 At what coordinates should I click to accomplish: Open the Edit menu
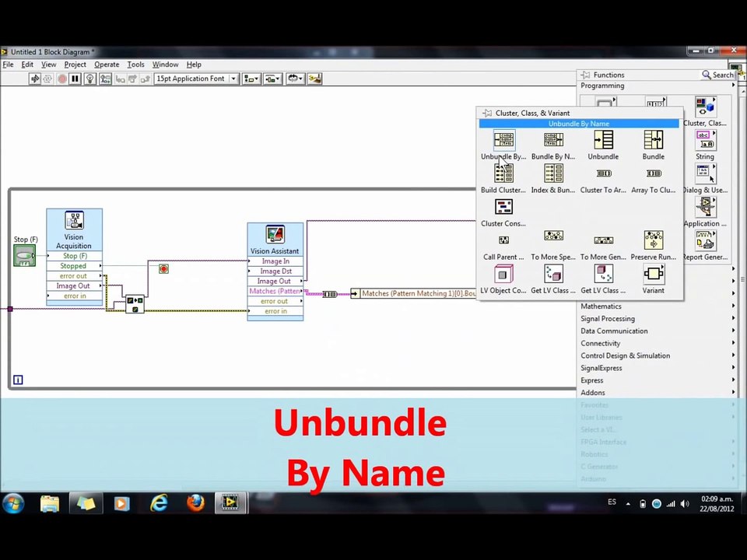click(x=27, y=65)
